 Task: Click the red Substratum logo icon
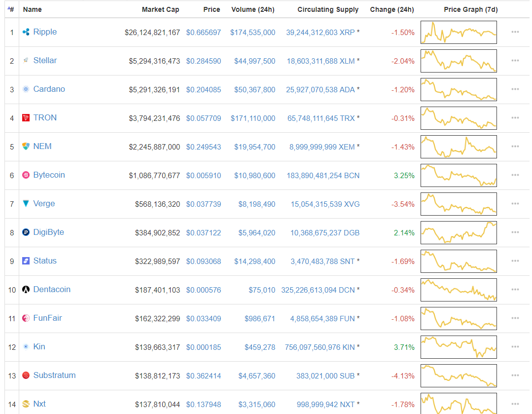pyautogui.click(x=26, y=376)
